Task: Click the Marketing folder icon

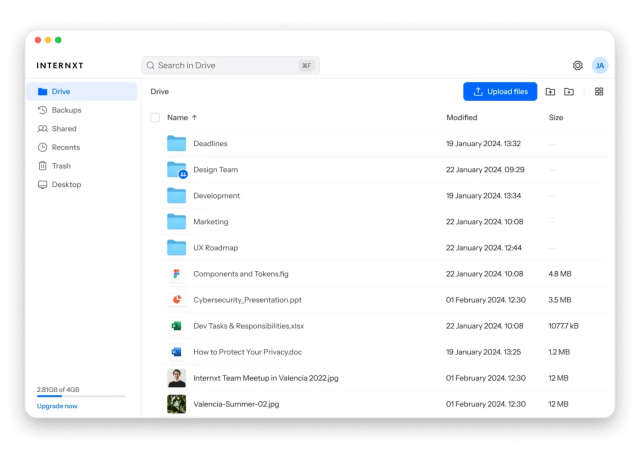Action: pyautogui.click(x=176, y=222)
